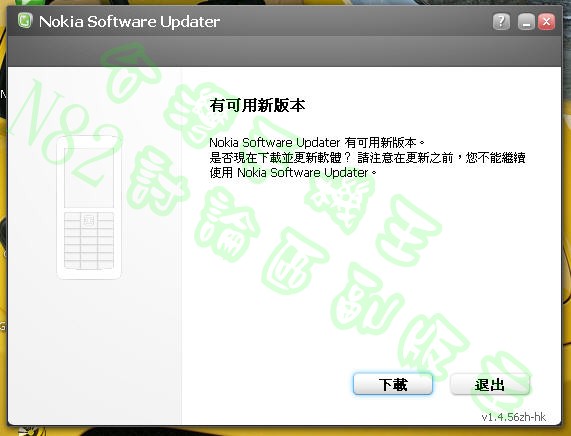The height and width of the screenshot is (436, 571).
Task: Minimize the Nokia Software Updater window
Action: click(x=526, y=22)
